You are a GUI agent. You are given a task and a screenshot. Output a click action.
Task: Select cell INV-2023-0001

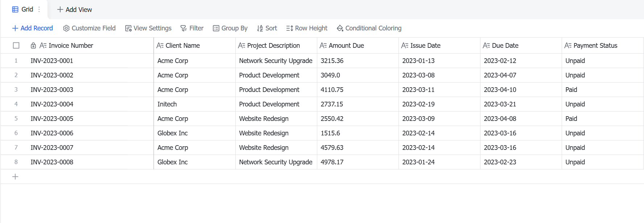pos(90,61)
